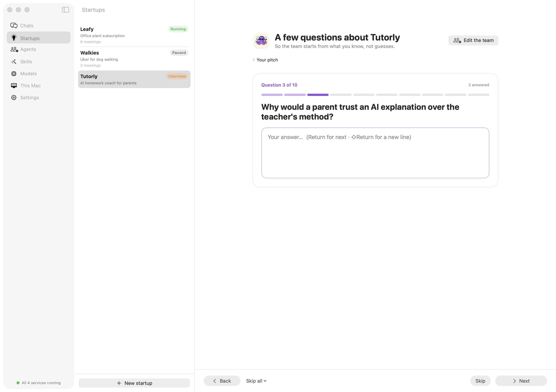Open the Skills section
The width and height of the screenshot is (556, 392).
click(38, 61)
